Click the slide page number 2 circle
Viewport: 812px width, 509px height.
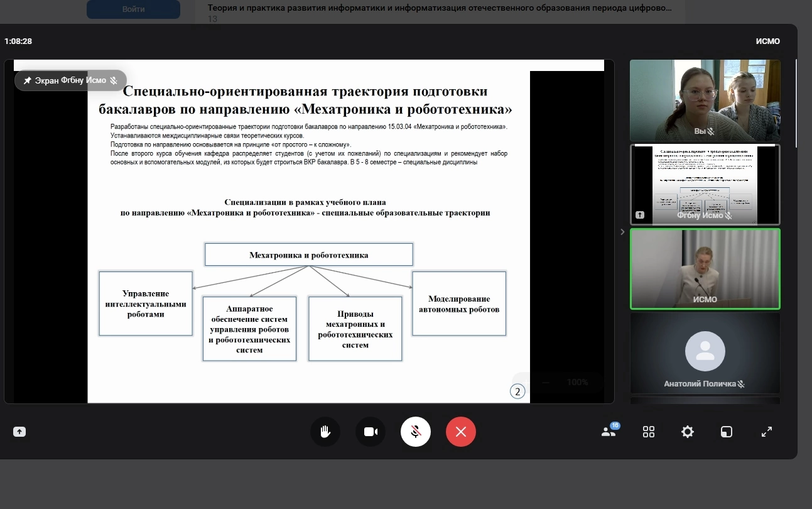(517, 392)
